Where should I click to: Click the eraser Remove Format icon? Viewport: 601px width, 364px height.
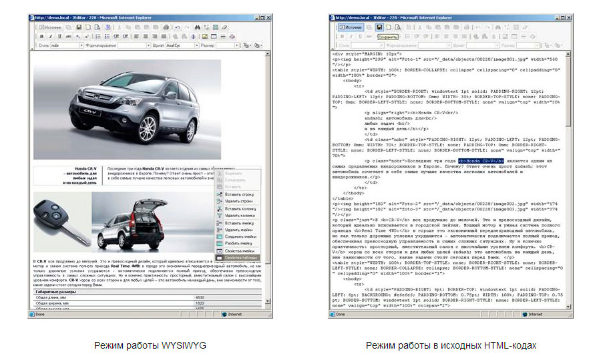(224, 27)
